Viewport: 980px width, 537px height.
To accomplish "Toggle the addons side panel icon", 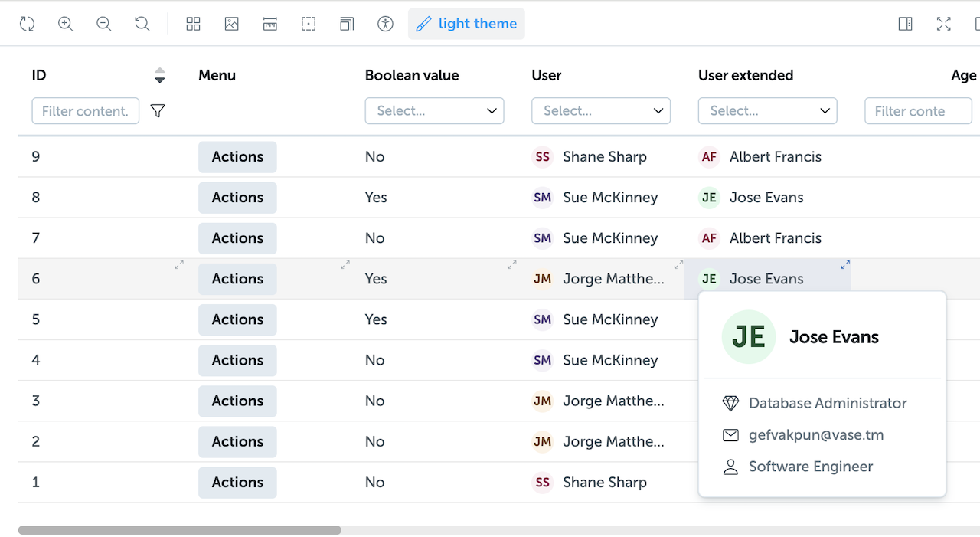I will pos(905,24).
